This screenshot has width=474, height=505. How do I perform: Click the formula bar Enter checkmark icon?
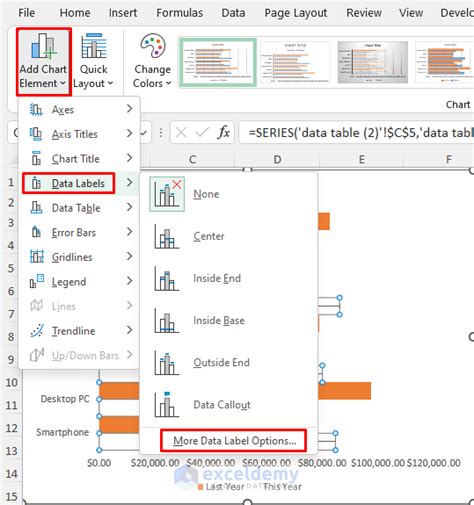202,133
